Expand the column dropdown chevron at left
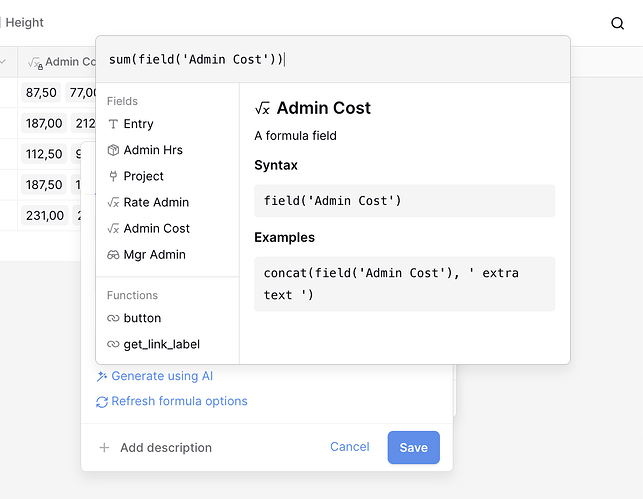Image resolution: width=643 pixels, height=499 pixels. point(3,62)
